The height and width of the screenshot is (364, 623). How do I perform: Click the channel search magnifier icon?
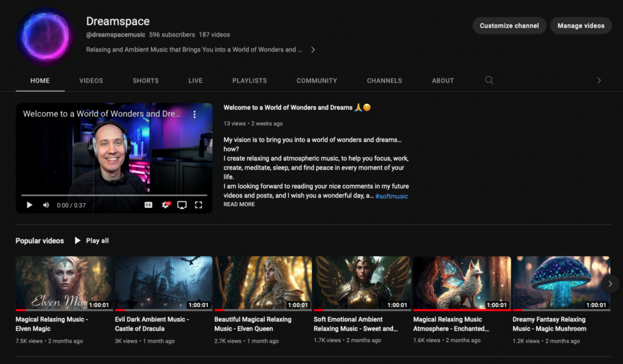pyautogui.click(x=489, y=81)
